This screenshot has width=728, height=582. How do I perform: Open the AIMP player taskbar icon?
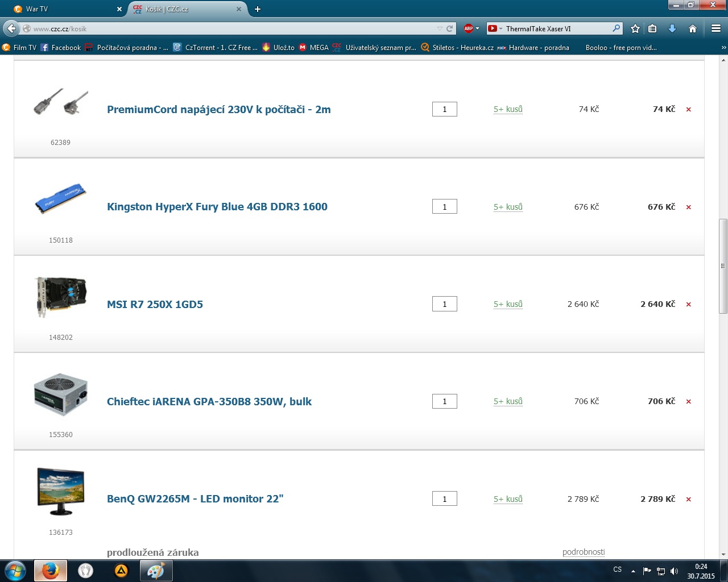pos(121,571)
